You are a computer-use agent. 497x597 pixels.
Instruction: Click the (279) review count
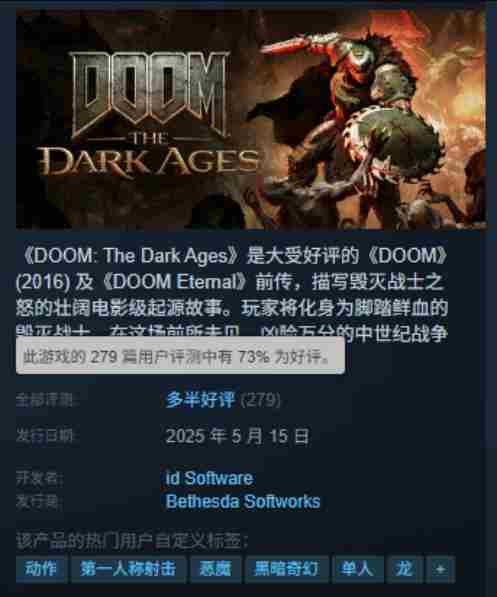pyautogui.click(x=261, y=400)
